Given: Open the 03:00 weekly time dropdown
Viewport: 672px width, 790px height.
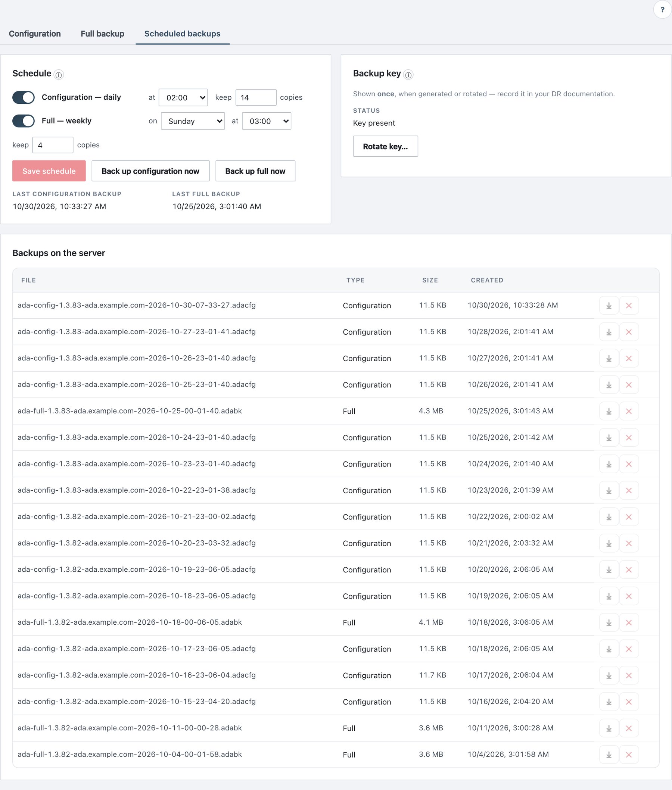Looking at the screenshot, I should 267,121.
